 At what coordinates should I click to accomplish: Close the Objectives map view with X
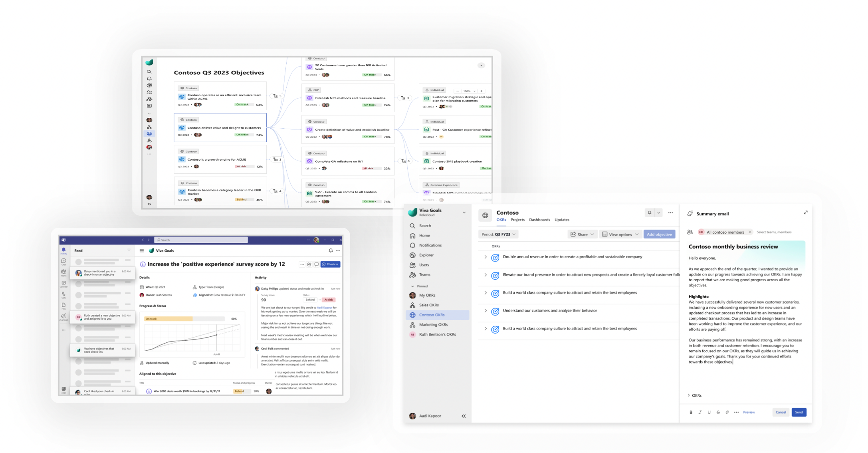pyautogui.click(x=481, y=66)
